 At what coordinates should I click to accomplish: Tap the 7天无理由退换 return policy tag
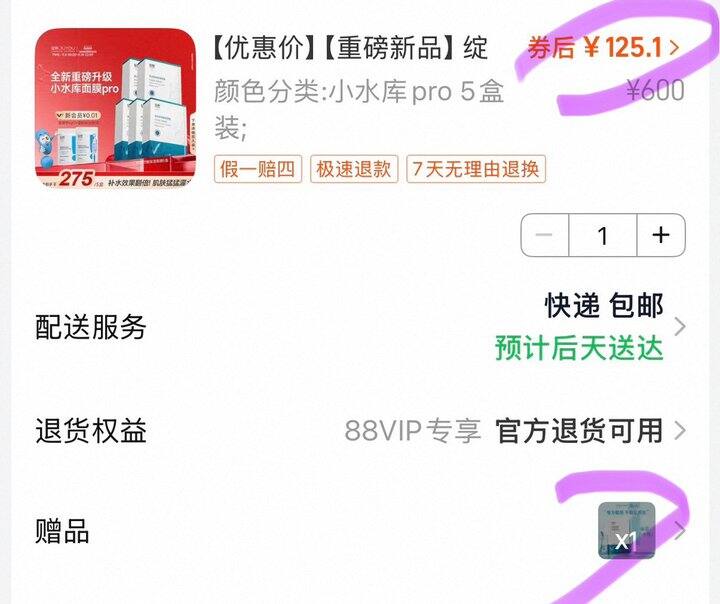[x=476, y=169]
